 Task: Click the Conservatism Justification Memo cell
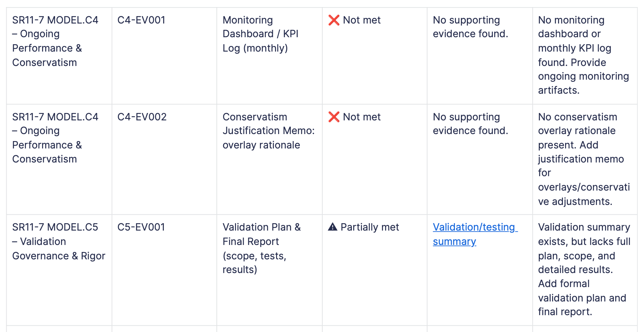pos(268,131)
